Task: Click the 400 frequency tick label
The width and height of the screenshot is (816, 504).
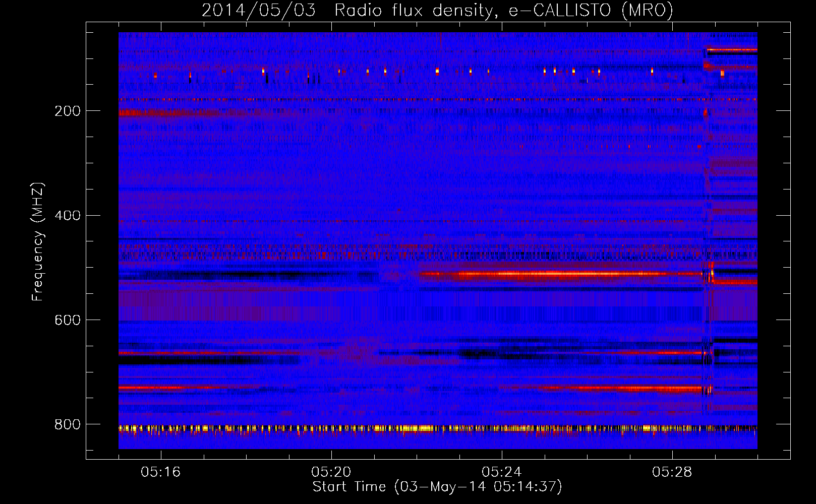Action: [68, 216]
